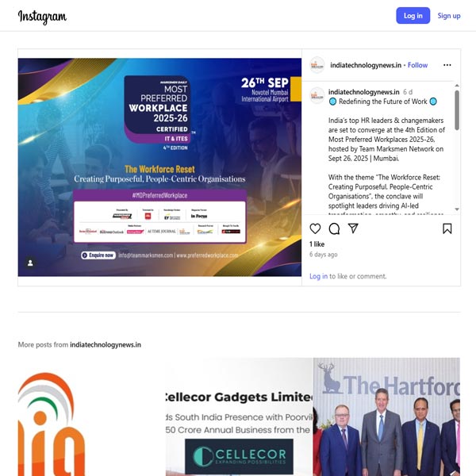Like the post with the heart icon
The width and height of the screenshot is (476, 476).
315,228
